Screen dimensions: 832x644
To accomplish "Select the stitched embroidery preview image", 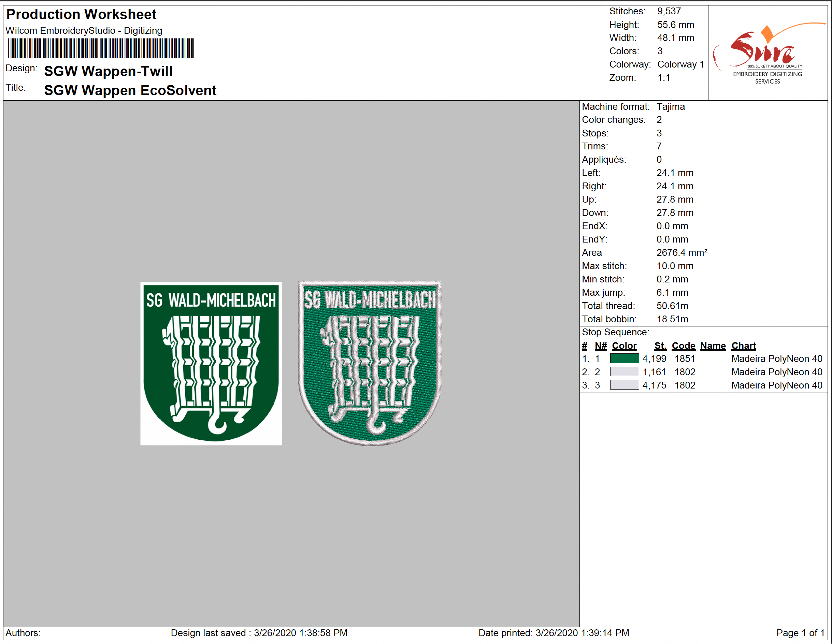I will (370, 363).
